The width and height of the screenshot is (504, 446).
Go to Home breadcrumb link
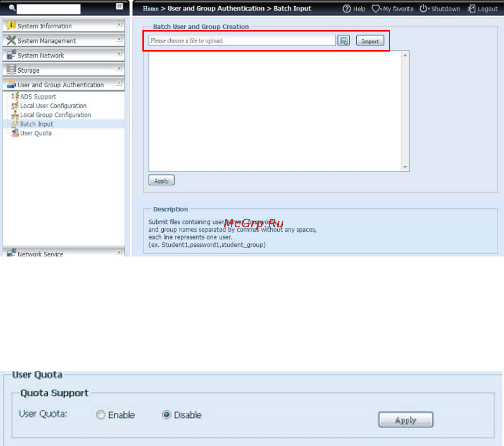pyautogui.click(x=151, y=8)
